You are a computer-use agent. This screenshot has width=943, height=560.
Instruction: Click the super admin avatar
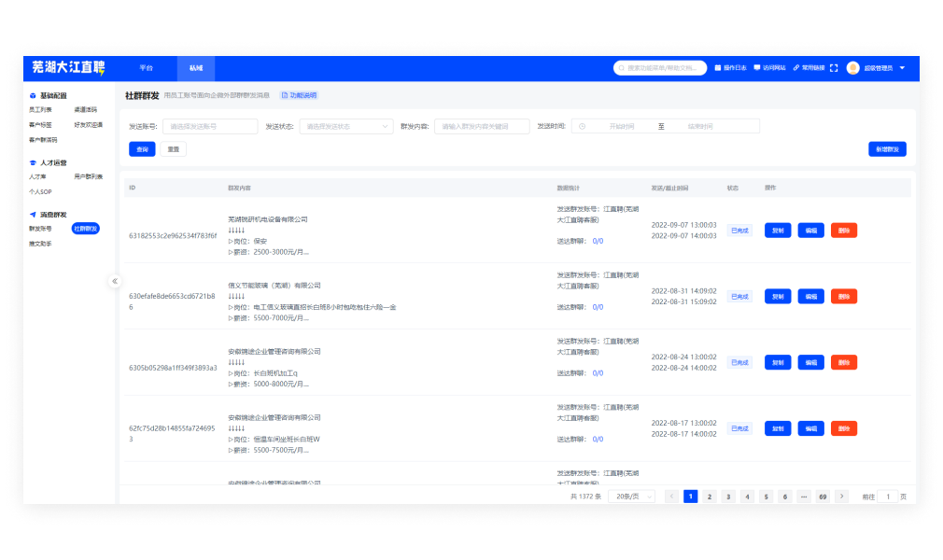pos(852,68)
